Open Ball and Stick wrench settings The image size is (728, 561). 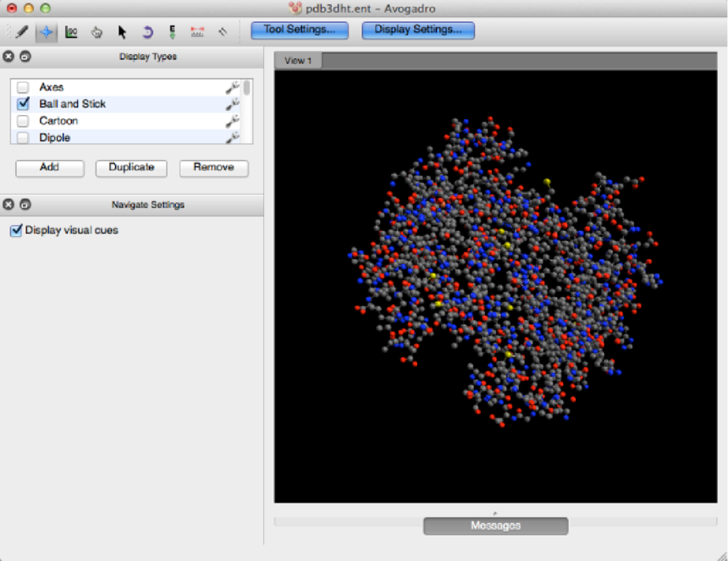[x=233, y=104]
